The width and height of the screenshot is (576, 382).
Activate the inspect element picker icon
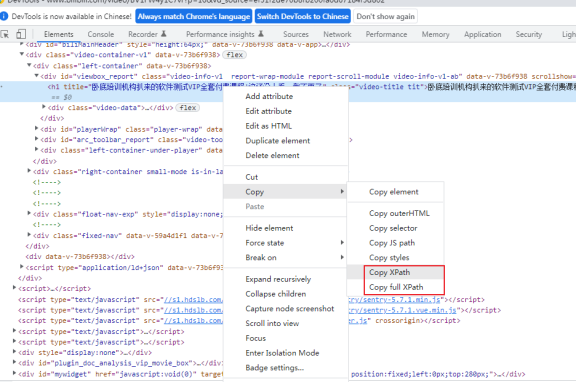click(5, 34)
